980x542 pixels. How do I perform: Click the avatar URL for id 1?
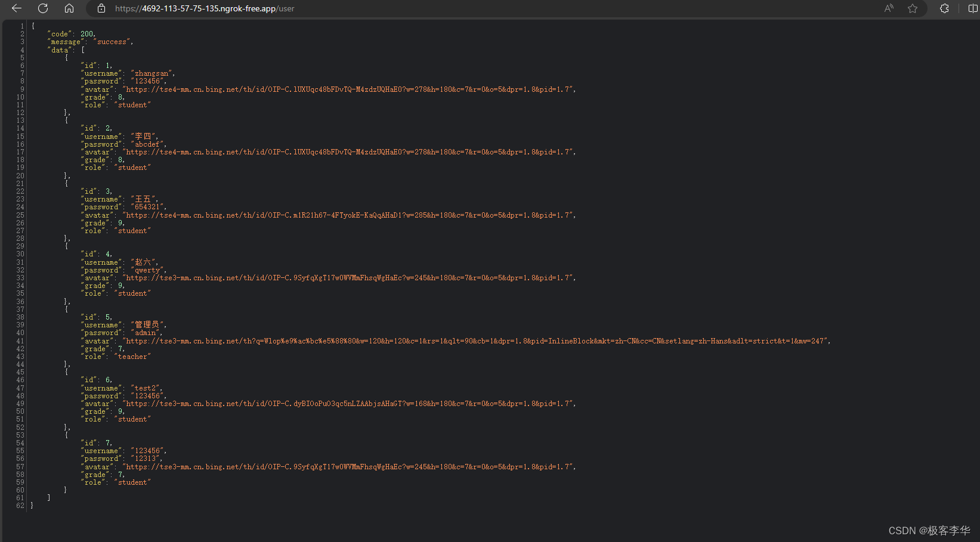348,89
